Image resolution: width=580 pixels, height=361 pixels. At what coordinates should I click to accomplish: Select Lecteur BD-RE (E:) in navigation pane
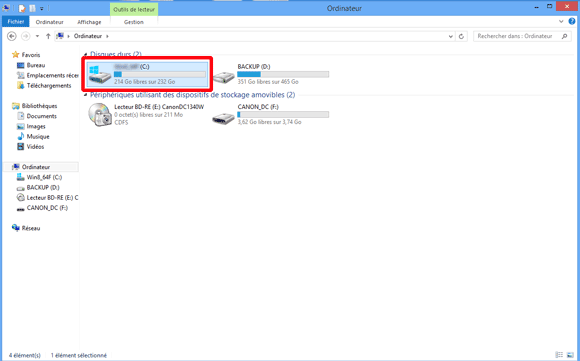pyautogui.click(x=52, y=198)
